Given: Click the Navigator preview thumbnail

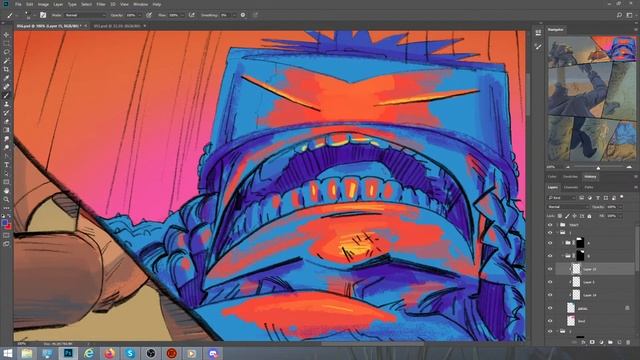Looking at the screenshot, I should (x=592, y=99).
